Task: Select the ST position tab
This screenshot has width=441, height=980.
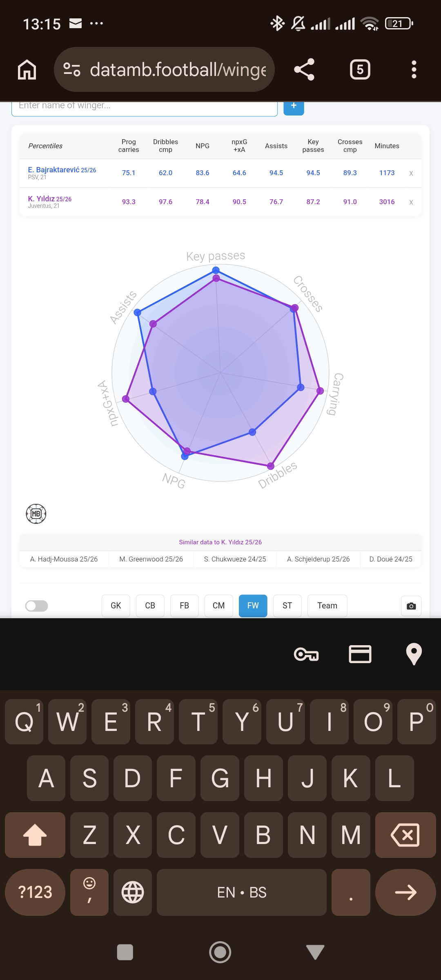Action: (287, 606)
